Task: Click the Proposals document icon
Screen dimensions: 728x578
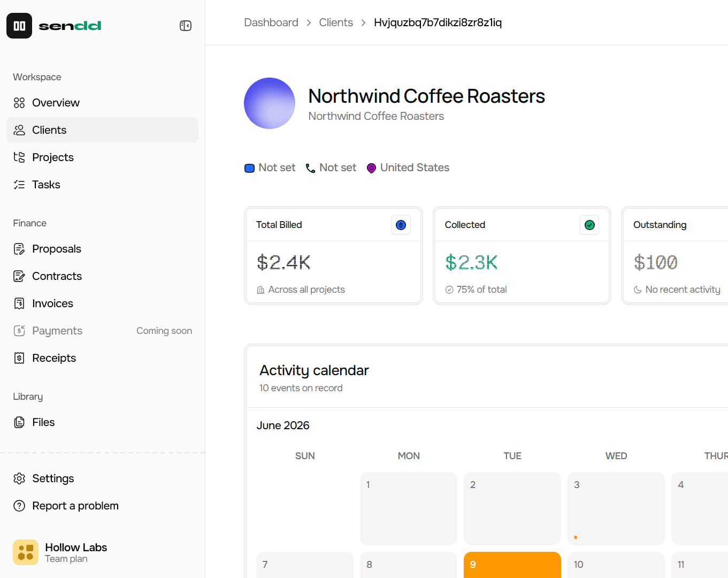Action: click(19, 249)
